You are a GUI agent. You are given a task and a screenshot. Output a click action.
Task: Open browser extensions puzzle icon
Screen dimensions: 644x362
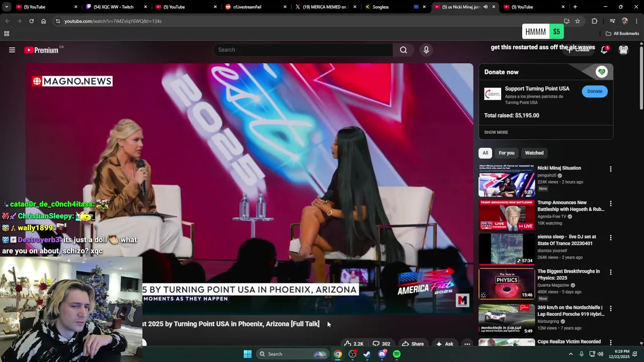coord(594,21)
